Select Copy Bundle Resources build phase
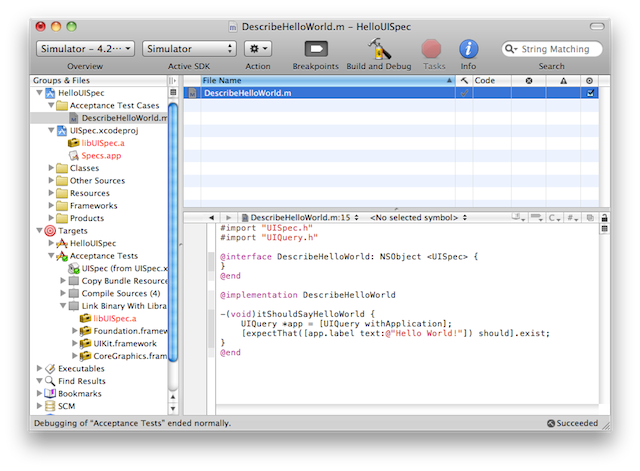Viewport: 640px width, 471px height. point(124,281)
